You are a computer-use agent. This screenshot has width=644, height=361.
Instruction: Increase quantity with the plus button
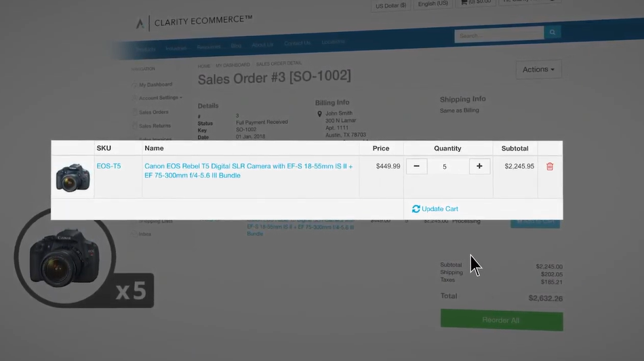coord(479,166)
